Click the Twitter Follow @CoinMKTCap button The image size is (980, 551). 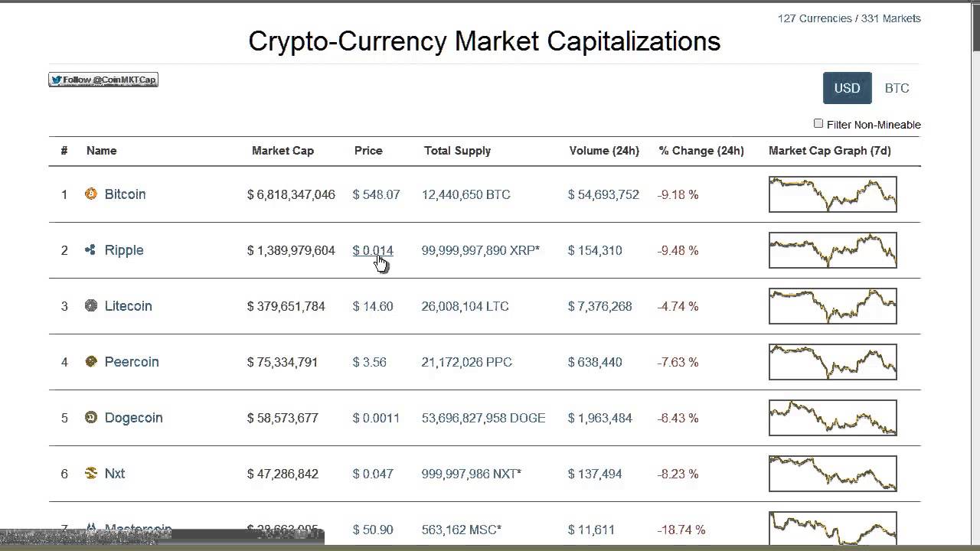(103, 80)
